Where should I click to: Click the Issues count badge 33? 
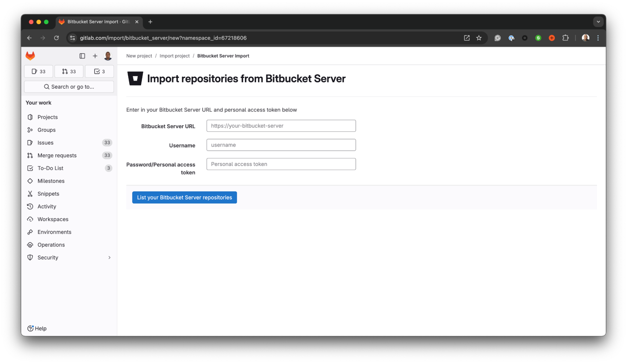[107, 143]
